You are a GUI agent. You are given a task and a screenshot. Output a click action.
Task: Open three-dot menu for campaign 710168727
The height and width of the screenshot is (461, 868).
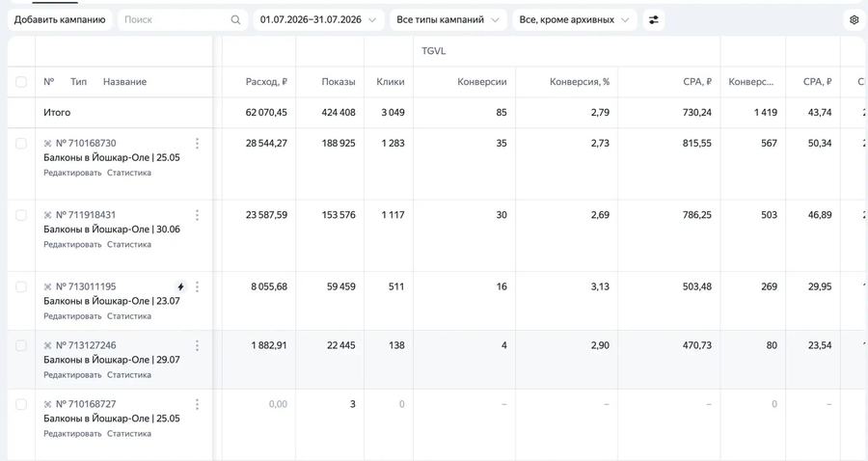click(197, 404)
